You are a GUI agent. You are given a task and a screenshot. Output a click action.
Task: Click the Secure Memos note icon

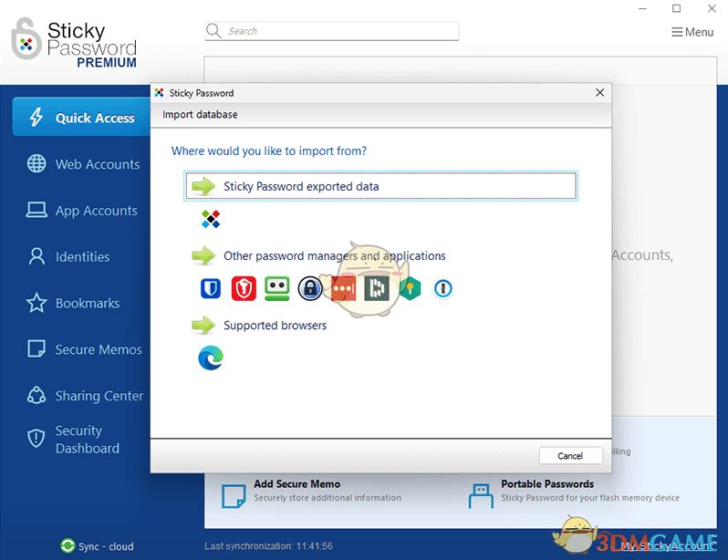[36, 348]
